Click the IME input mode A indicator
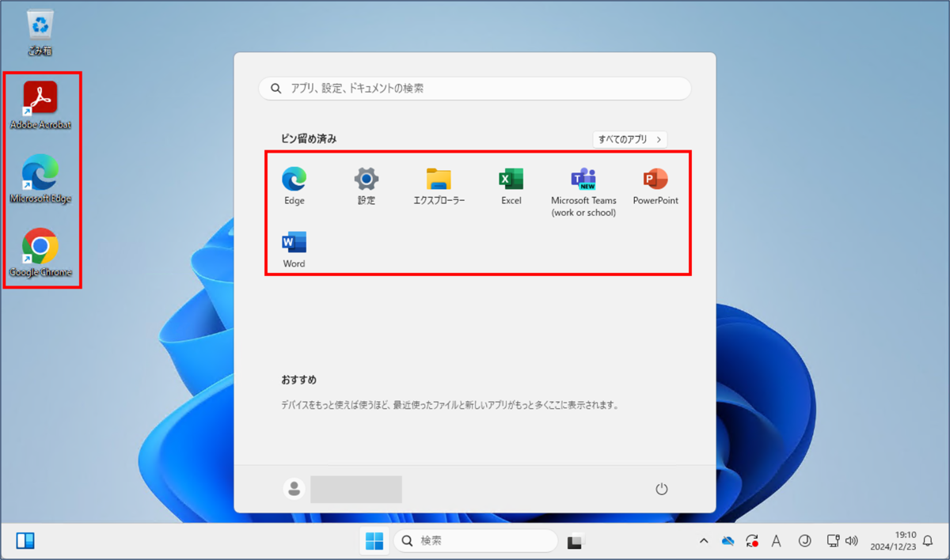This screenshot has width=950, height=560. (x=777, y=541)
